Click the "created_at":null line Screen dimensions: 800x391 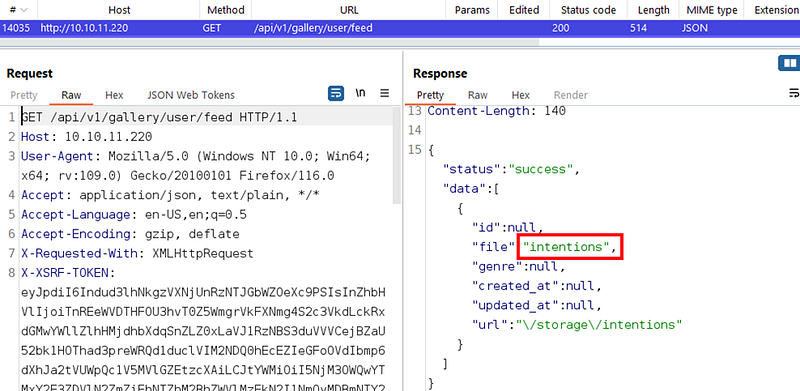(x=537, y=286)
